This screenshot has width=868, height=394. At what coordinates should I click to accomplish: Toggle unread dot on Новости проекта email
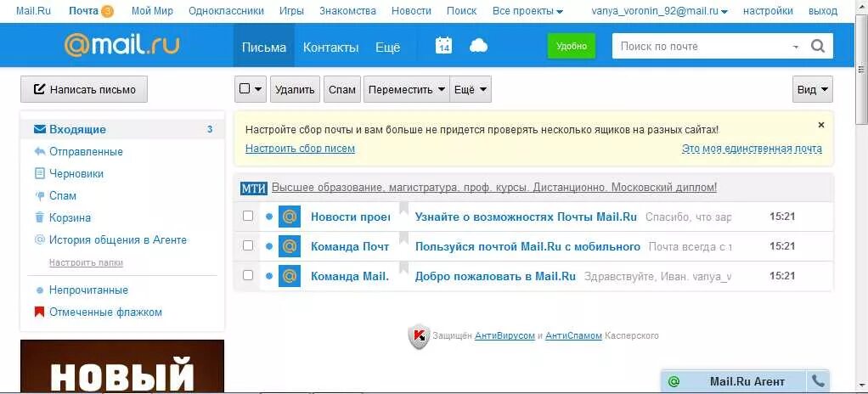pos(269,217)
